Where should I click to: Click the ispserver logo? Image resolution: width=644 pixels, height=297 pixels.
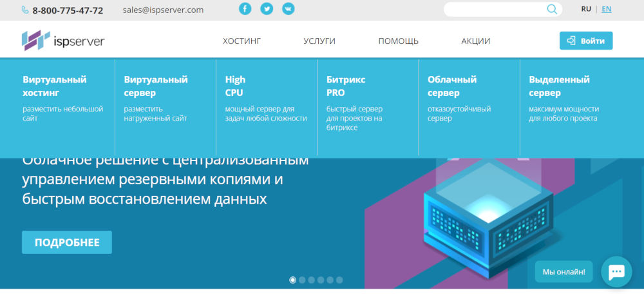63,41
